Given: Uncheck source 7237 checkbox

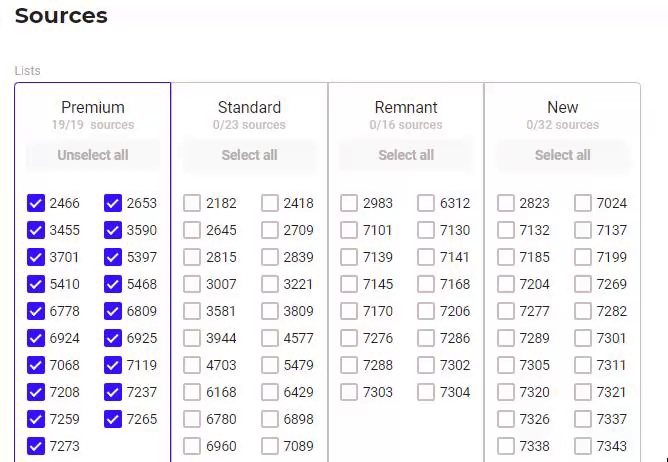Looking at the screenshot, I should [x=113, y=392].
